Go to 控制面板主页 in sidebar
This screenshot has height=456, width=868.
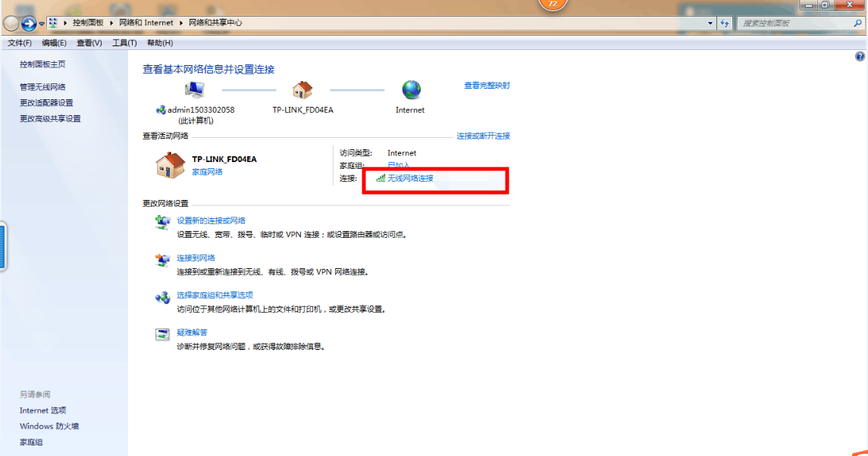(42, 64)
